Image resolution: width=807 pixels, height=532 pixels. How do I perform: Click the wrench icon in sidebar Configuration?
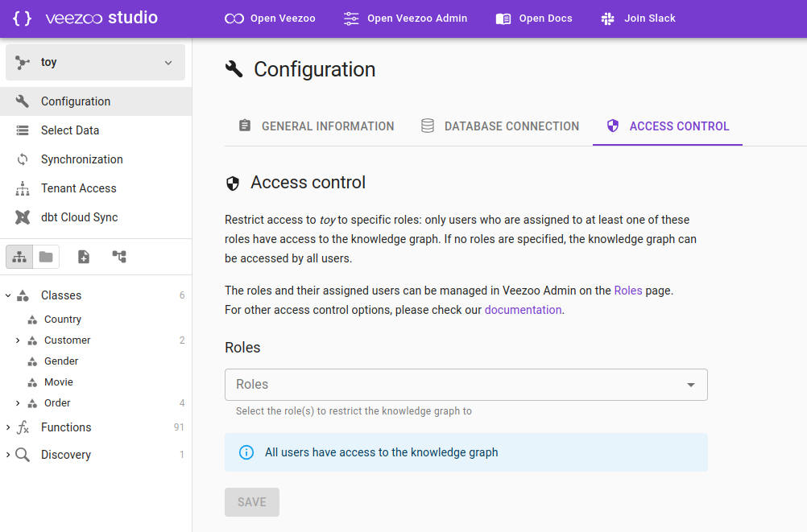22,101
